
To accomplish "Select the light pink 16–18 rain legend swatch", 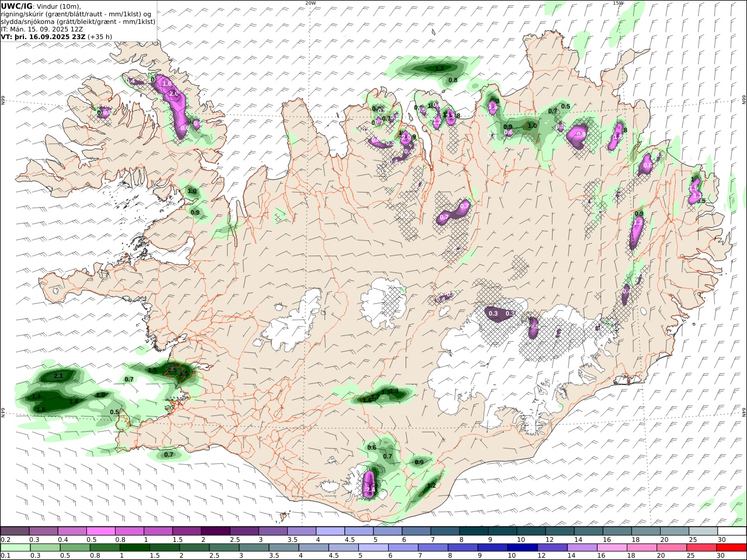I will pyautogui.click(x=612, y=548).
